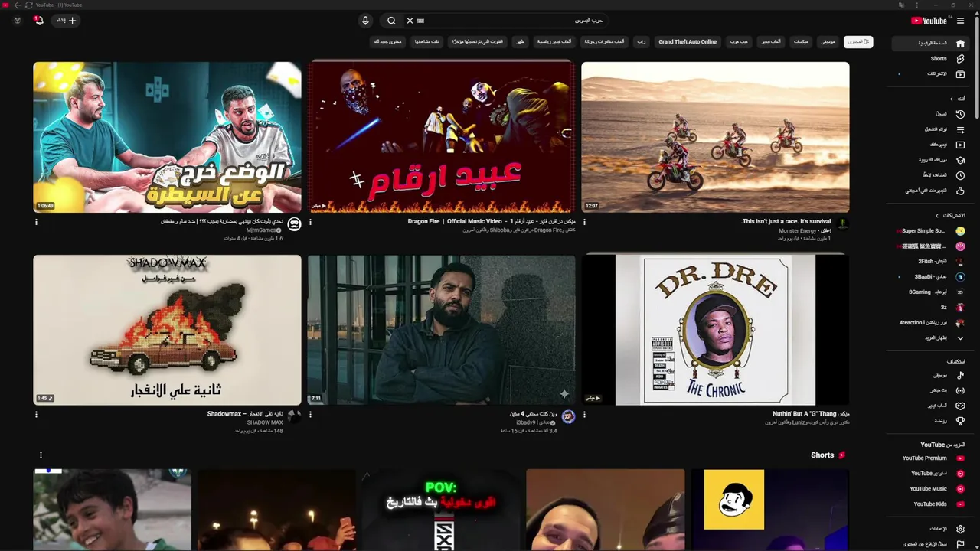The width and height of the screenshot is (980, 551).
Task: Expand the 'You' section chevron
Action: [x=951, y=99]
